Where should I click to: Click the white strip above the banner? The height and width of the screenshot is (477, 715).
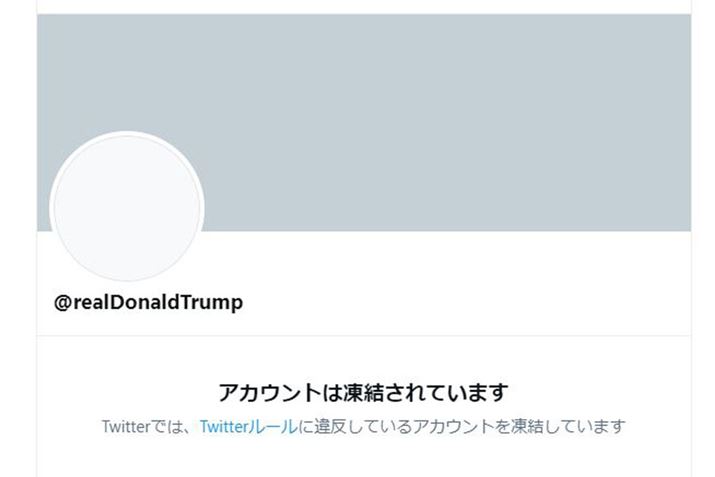[363, 6]
